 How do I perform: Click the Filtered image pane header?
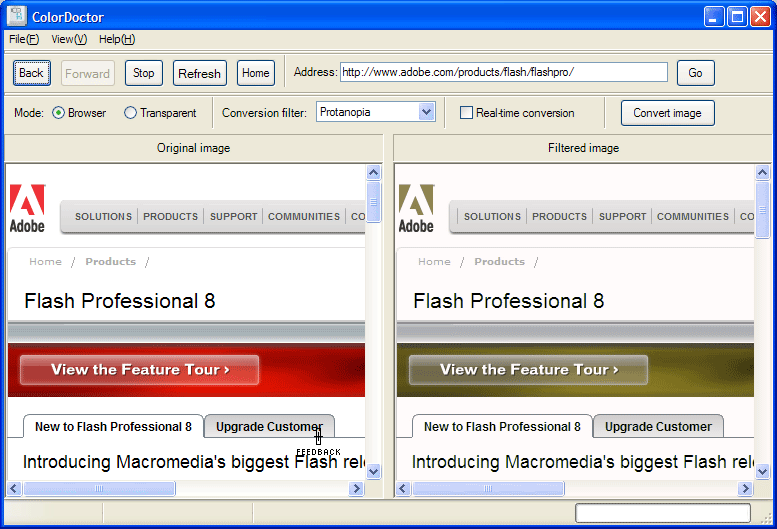pyautogui.click(x=583, y=148)
